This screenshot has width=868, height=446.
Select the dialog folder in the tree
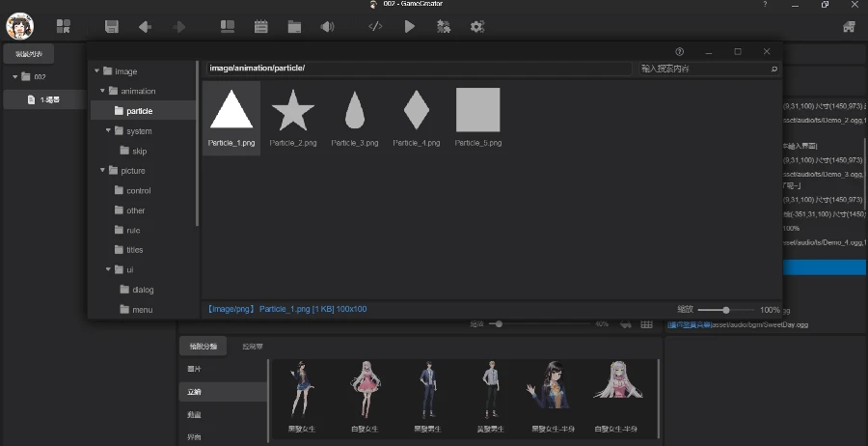pos(142,290)
